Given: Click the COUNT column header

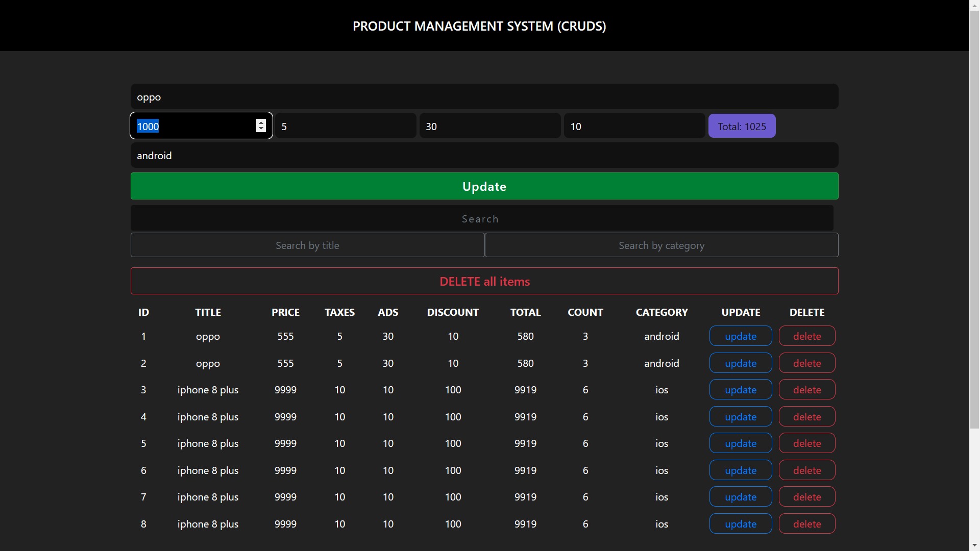Looking at the screenshot, I should [585, 312].
